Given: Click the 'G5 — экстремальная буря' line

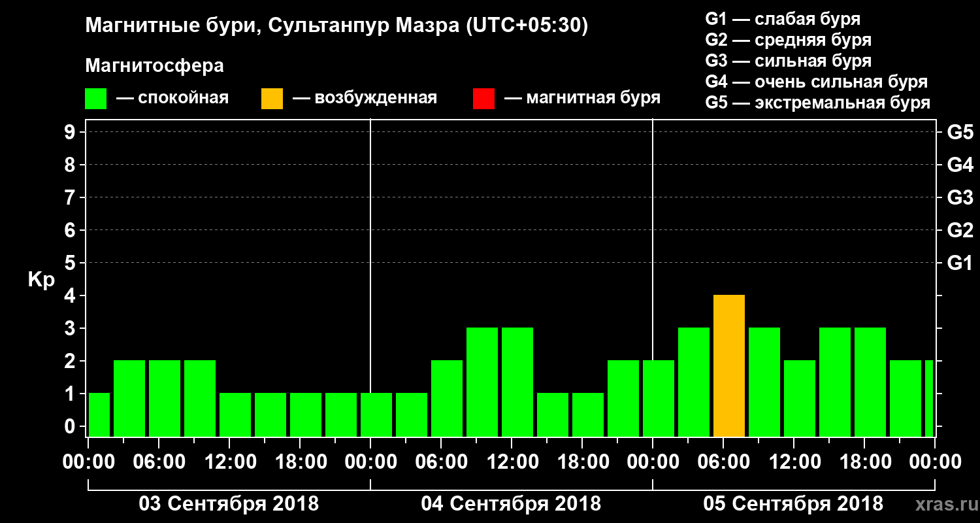Looking at the screenshot, I should pyautogui.click(x=818, y=103).
